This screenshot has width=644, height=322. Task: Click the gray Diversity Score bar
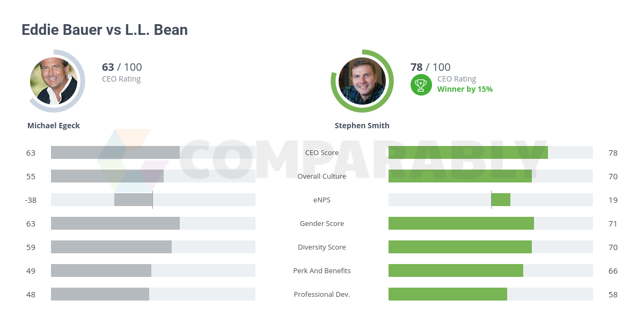(x=111, y=247)
